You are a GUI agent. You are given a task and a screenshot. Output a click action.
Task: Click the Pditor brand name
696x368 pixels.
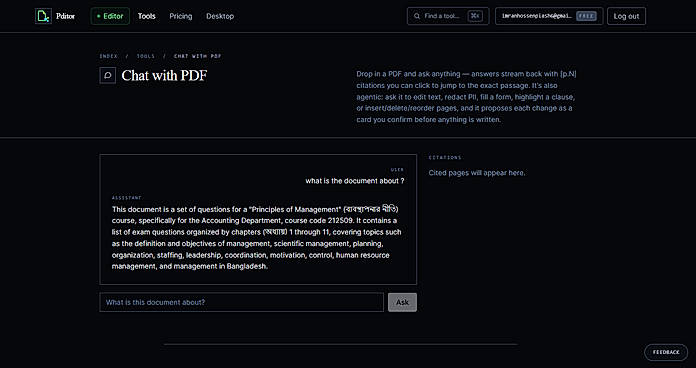[x=65, y=16]
